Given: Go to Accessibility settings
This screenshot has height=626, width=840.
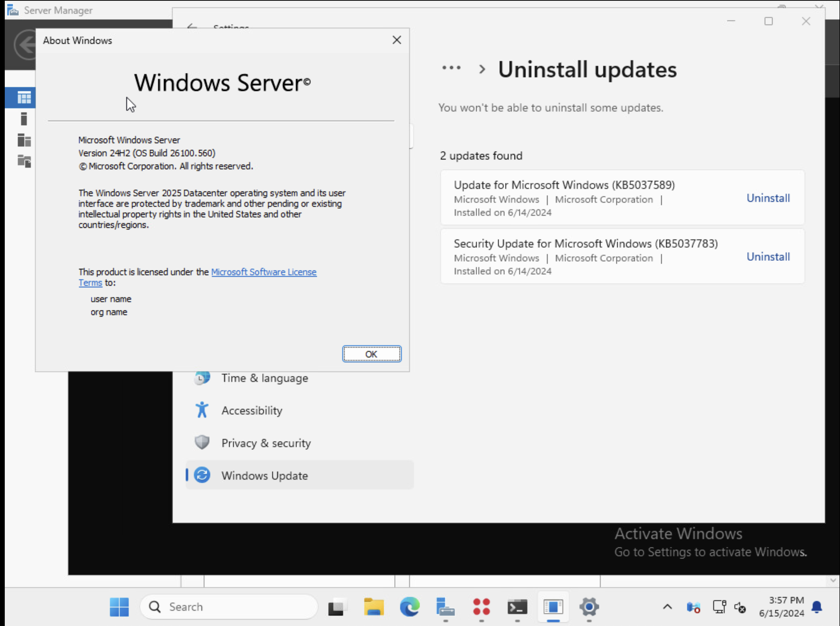Looking at the screenshot, I should click(x=252, y=410).
